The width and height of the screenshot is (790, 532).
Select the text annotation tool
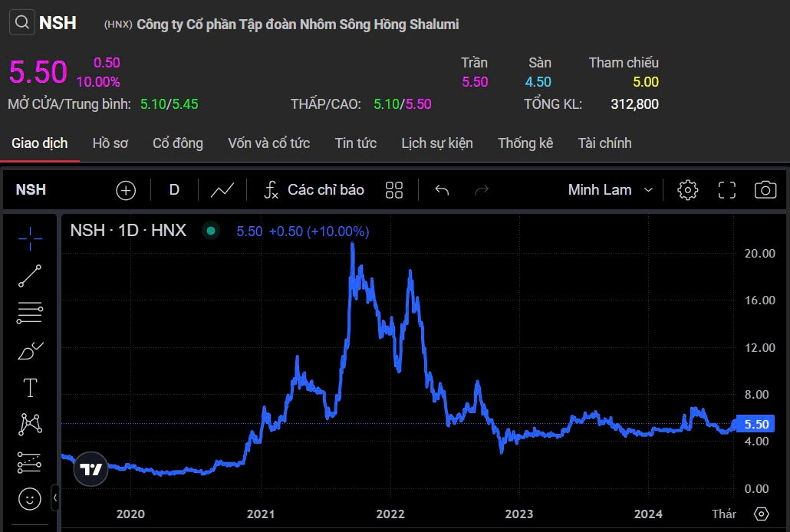pyautogui.click(x=30, y=388)
